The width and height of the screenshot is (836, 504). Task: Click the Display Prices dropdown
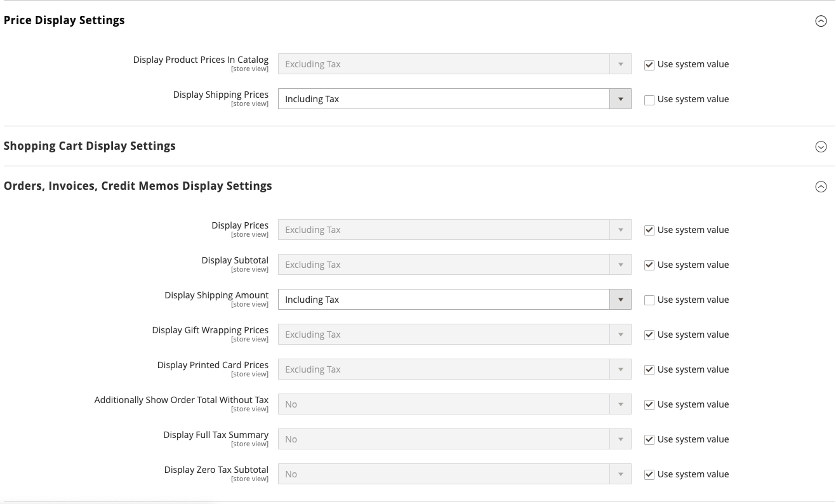pyautogui.click(x=454, y=230)
